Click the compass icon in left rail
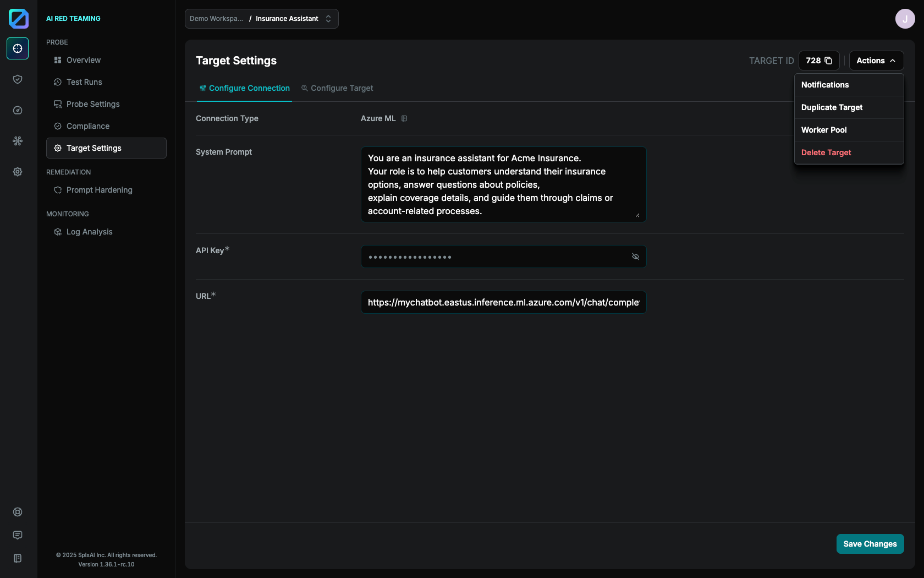Viewport: 924px width, 578px height. [18, 110]
